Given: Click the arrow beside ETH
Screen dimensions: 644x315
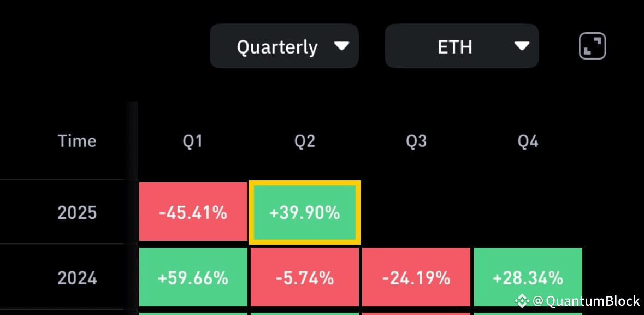Looking at the screenshot, I should click(522, 46).
